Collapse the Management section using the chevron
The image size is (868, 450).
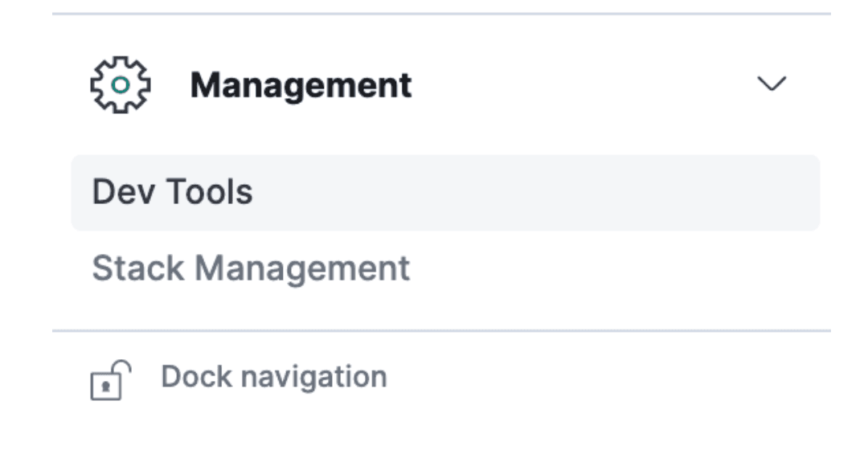[x=772, y=84]
